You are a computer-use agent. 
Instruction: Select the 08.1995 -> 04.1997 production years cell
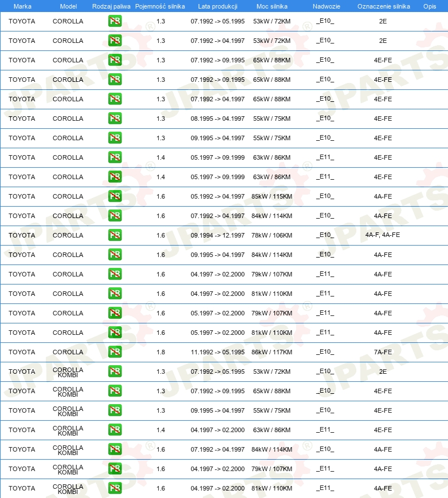pyautogui.click(x=218, y=118)
